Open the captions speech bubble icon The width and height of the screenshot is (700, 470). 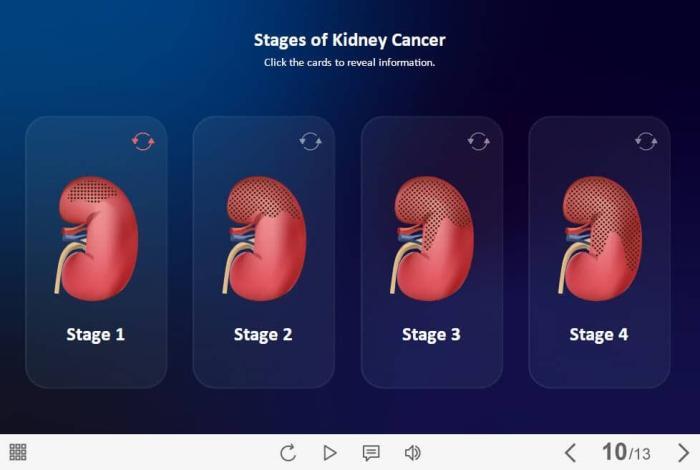[371, 453]
